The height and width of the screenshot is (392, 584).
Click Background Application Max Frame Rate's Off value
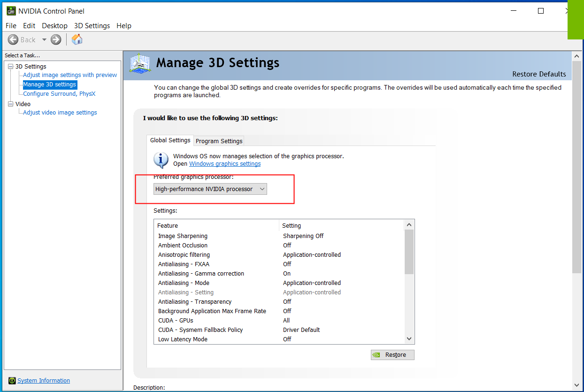(287, 311)
